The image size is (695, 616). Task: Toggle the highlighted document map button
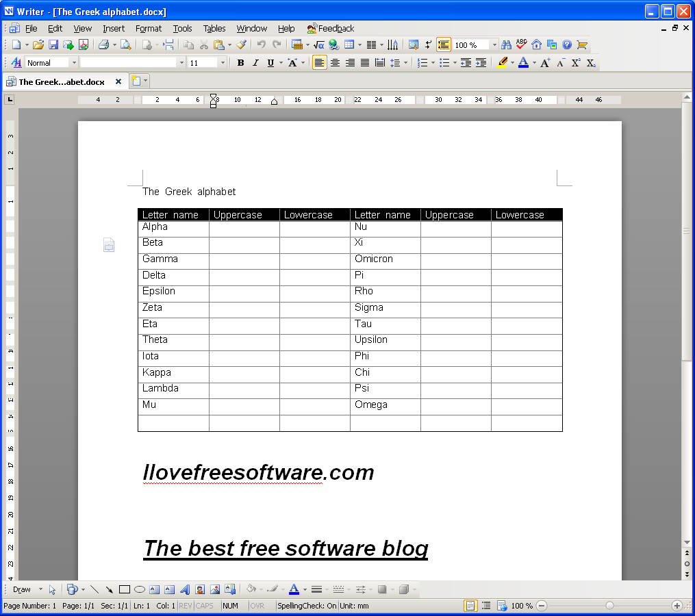444,44
